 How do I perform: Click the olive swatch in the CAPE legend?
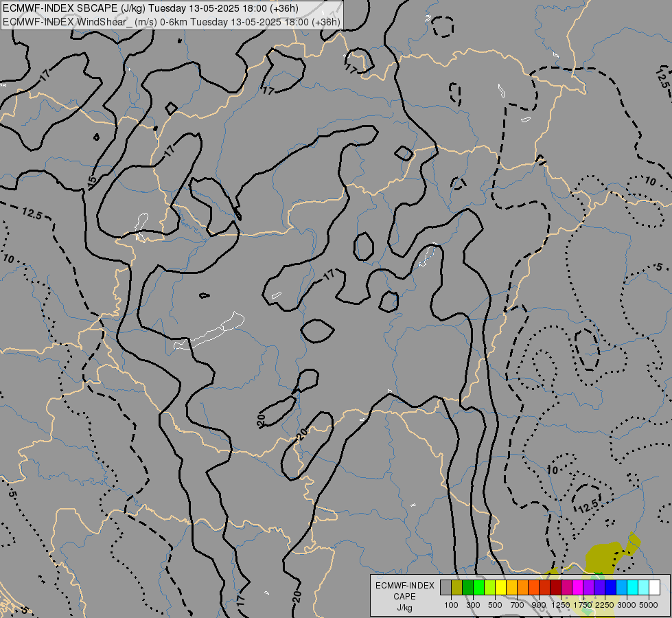457,587
